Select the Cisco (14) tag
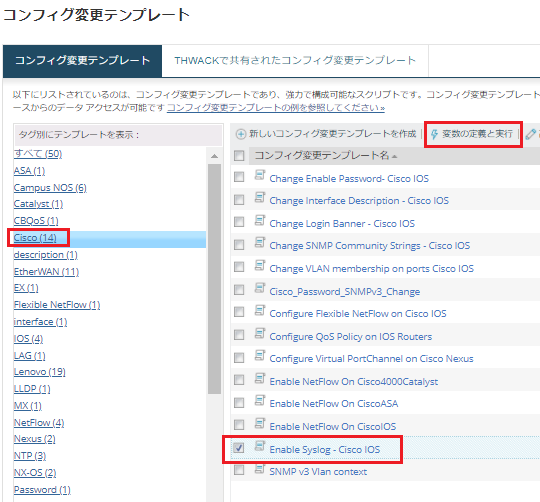This screenshot has width=540, height=502. (x=35, y=238)
